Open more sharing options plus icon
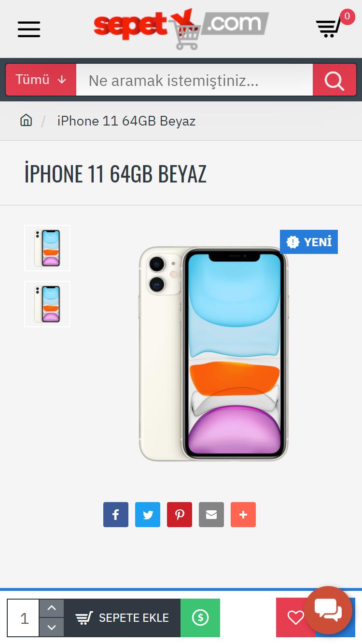362x644 pixels. click(x=243, y=515)
